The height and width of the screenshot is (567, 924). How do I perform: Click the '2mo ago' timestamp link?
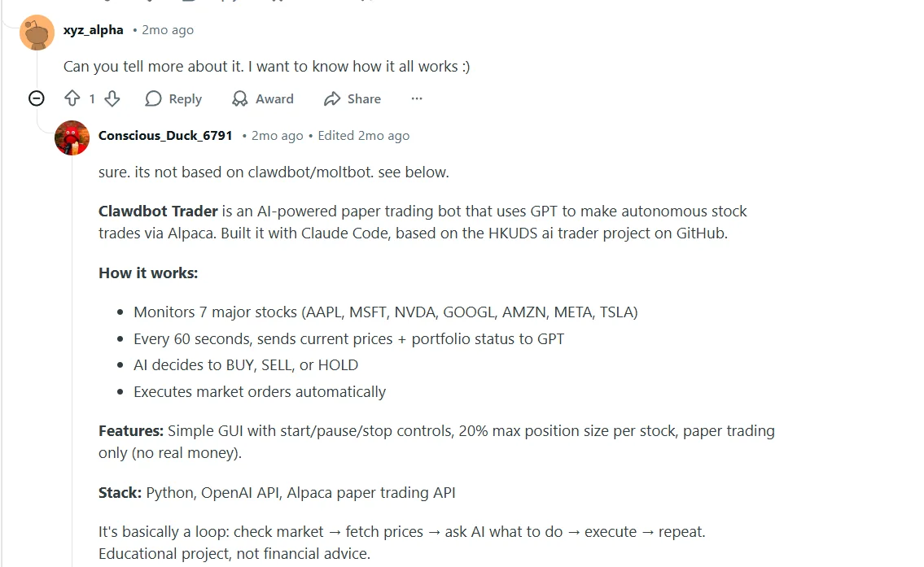pos(168,30)
